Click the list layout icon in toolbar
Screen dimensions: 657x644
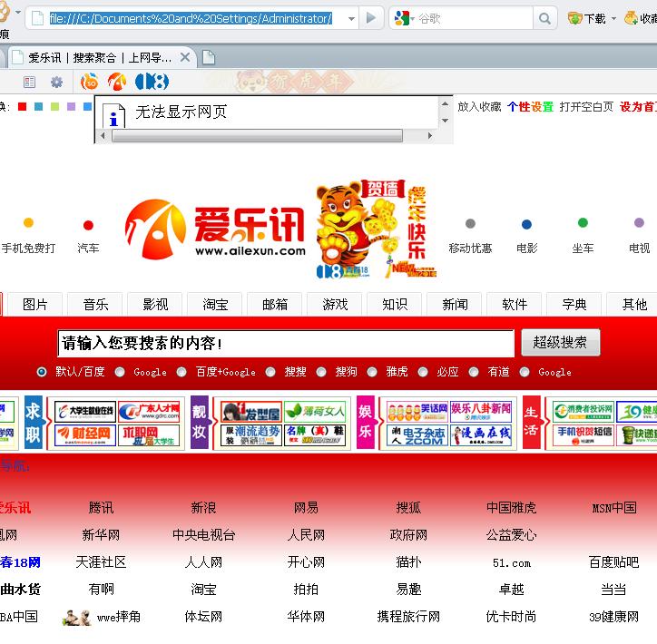point(29,82)
